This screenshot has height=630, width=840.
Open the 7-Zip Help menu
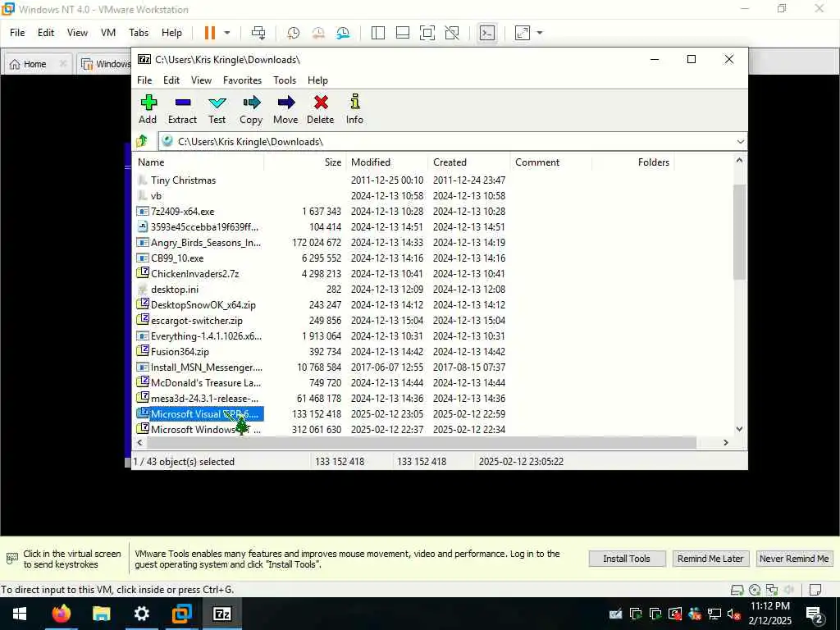(x=317, y=80)
